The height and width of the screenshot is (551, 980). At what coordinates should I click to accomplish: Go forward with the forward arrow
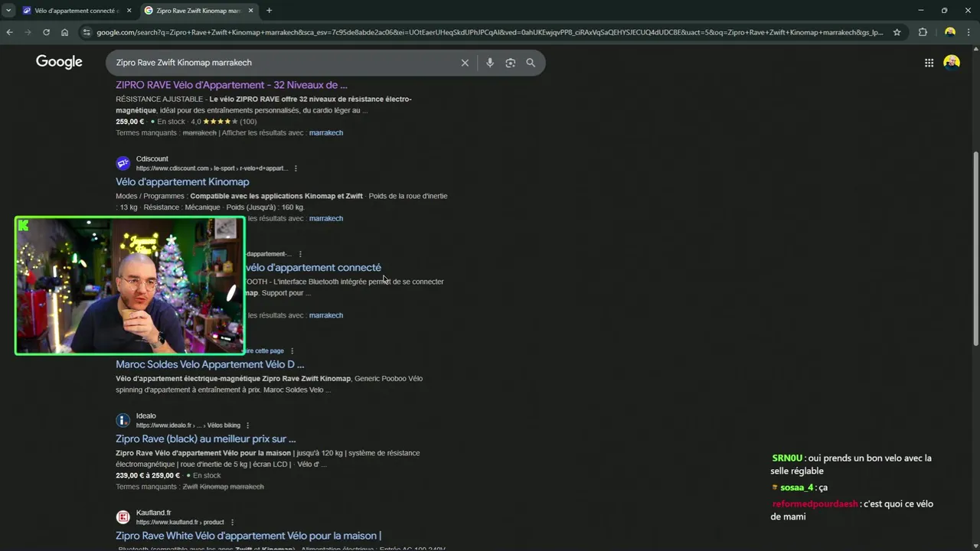[28, 32]
